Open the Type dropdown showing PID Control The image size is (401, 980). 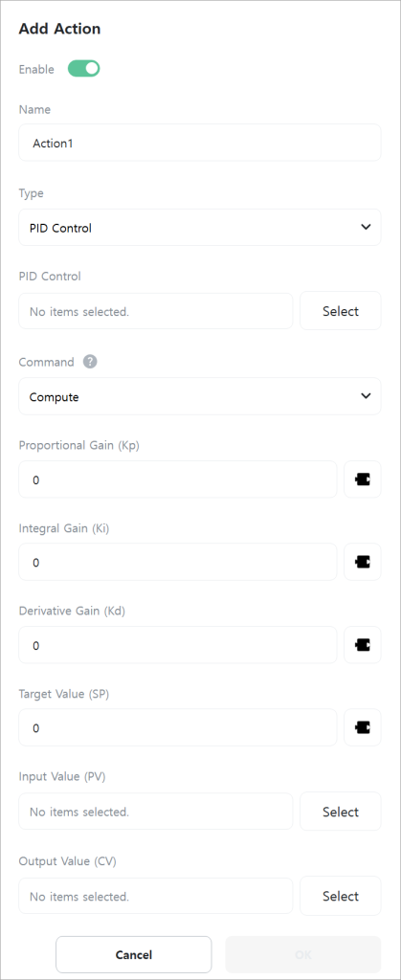[200, 228]
